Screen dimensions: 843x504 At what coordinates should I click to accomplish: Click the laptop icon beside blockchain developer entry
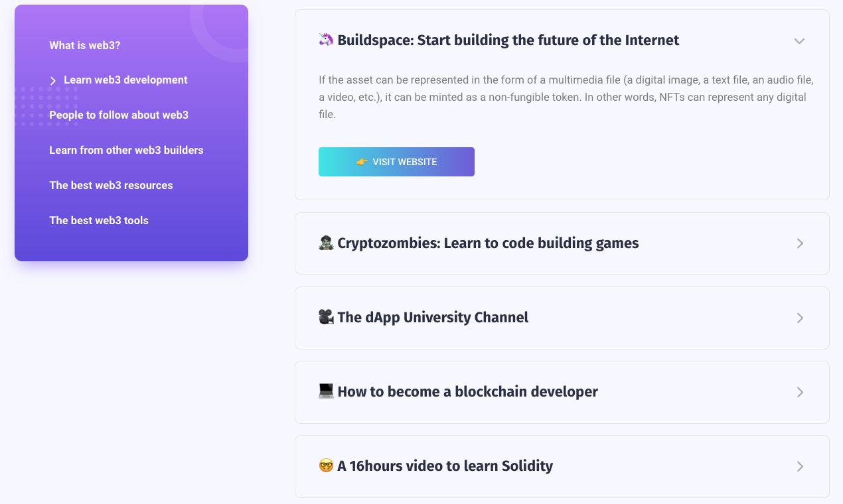pos(325,391)
